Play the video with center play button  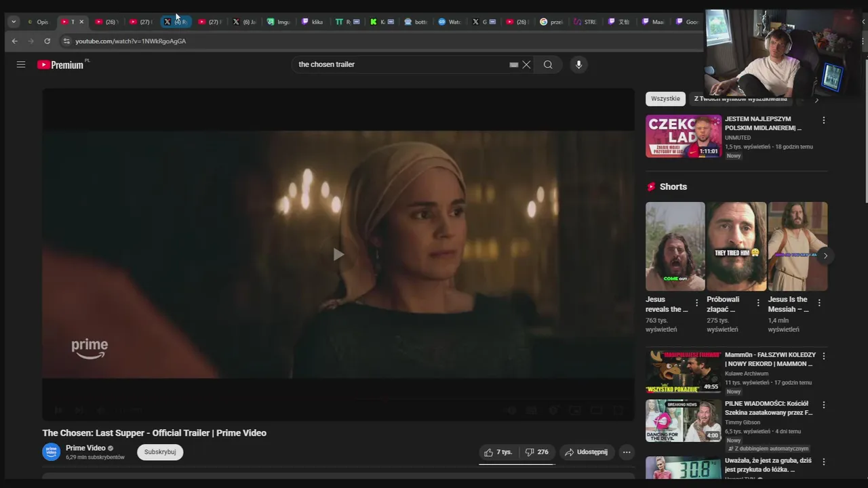pos(338,254)
